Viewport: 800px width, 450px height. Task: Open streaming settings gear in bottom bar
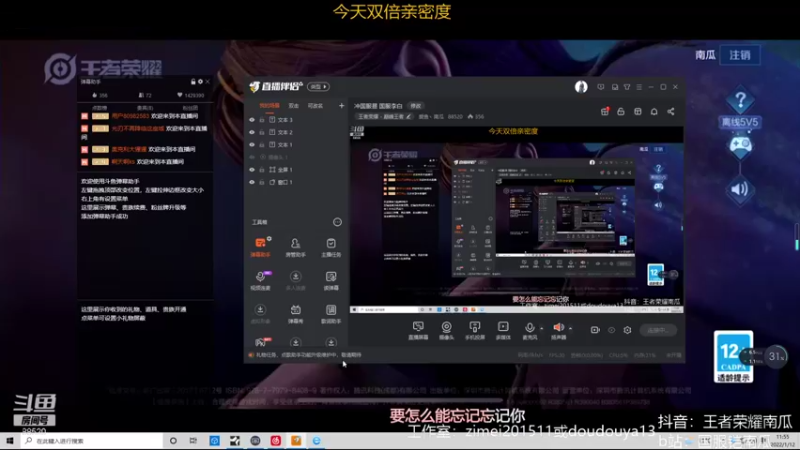click(x=627, y=330)
